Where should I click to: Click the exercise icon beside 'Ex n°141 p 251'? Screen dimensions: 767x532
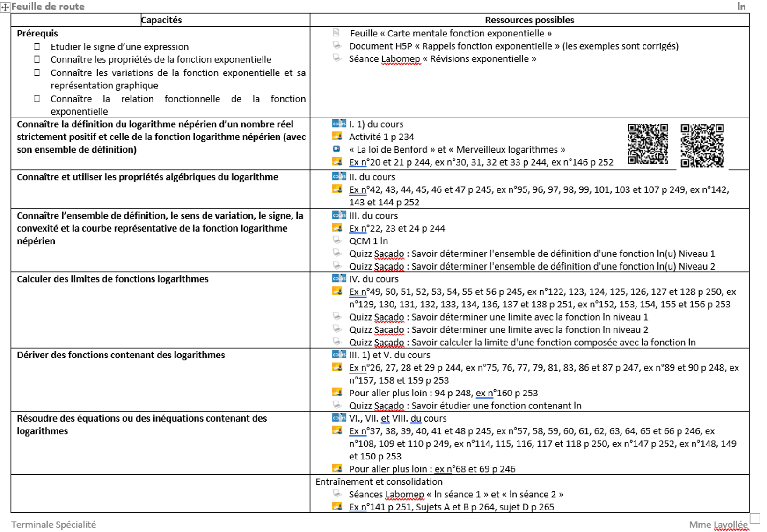(x=337, y=506)
